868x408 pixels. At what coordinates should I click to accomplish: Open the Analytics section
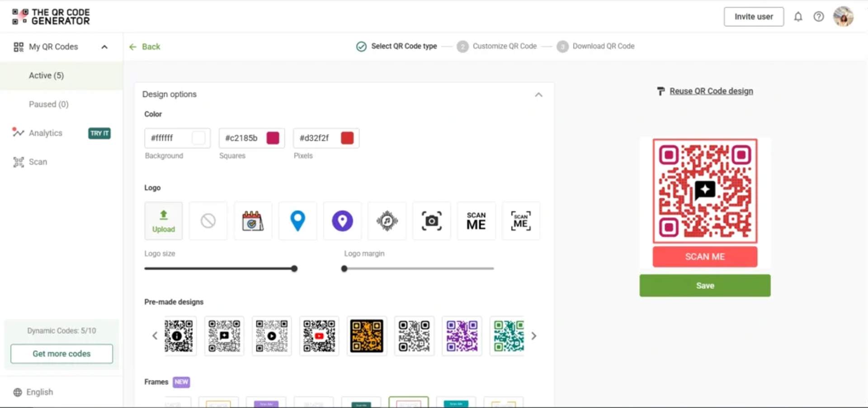[46, 133]
